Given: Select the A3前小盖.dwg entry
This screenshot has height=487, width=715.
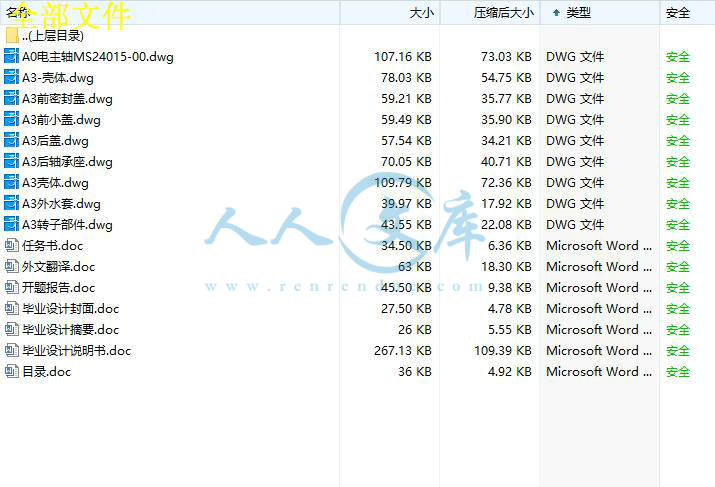Looking at the screenshot, I should [61, 119].
